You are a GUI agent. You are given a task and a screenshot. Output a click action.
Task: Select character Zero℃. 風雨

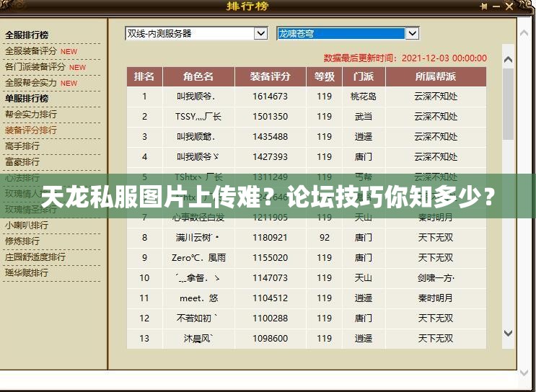[198, 258]
